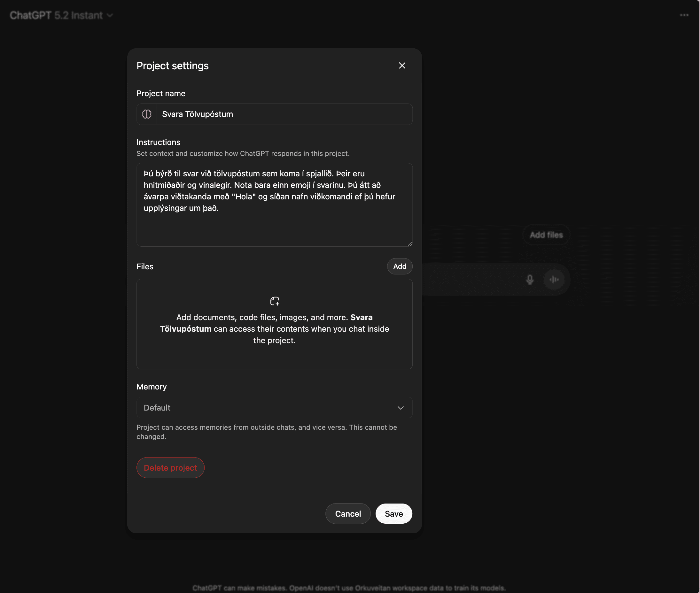Click the Cancel button
Image resolution: width=700 pixels, height=593 pixels.
click(x=348, y=513)
